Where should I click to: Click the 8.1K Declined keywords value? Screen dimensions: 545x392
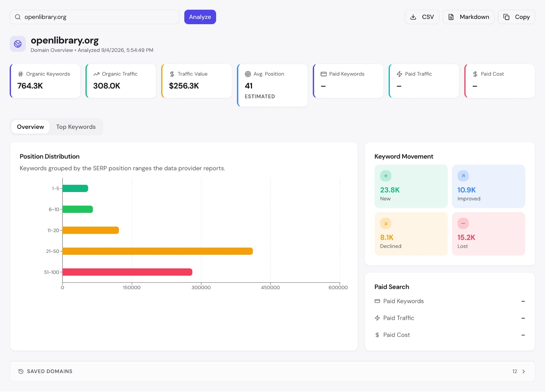pos(387,238)
